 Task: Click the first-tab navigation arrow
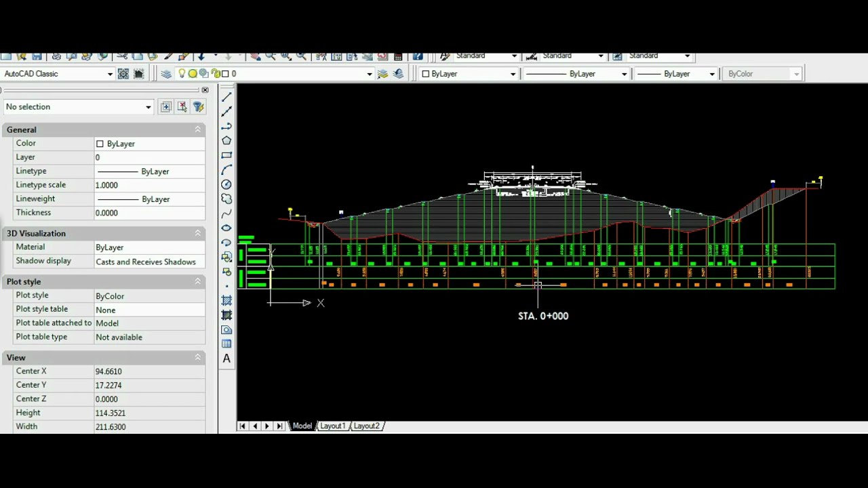click(242, 426)
